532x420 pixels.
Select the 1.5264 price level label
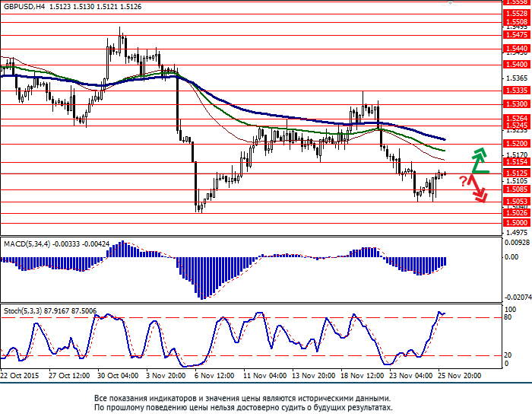(516, 118)
